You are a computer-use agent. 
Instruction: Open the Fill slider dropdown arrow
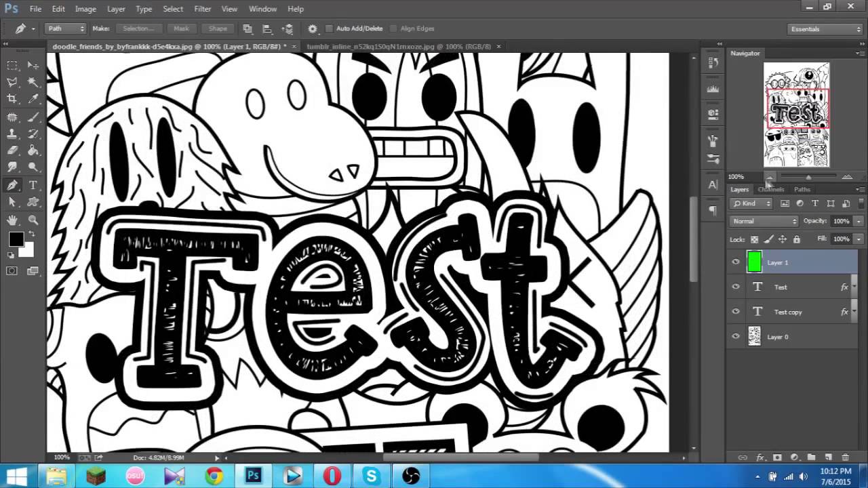click(859, 239)
